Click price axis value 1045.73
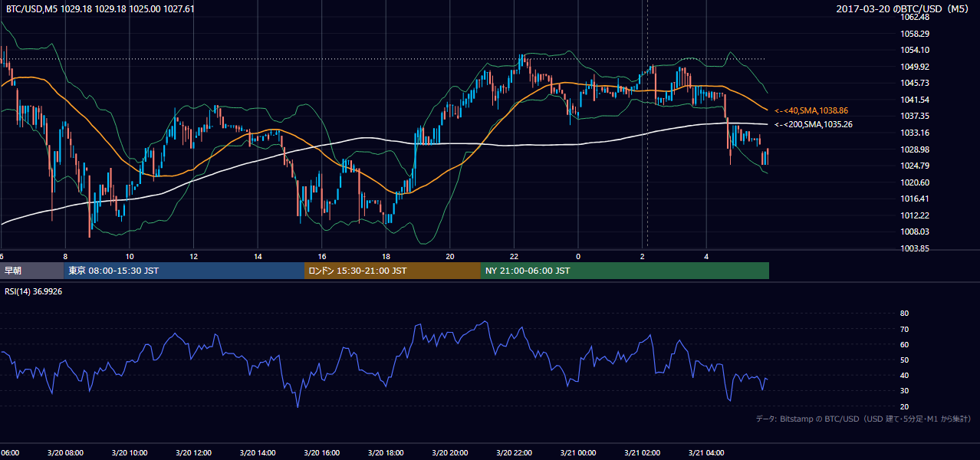Screen dimensions: 980x460 coord(916,83)
